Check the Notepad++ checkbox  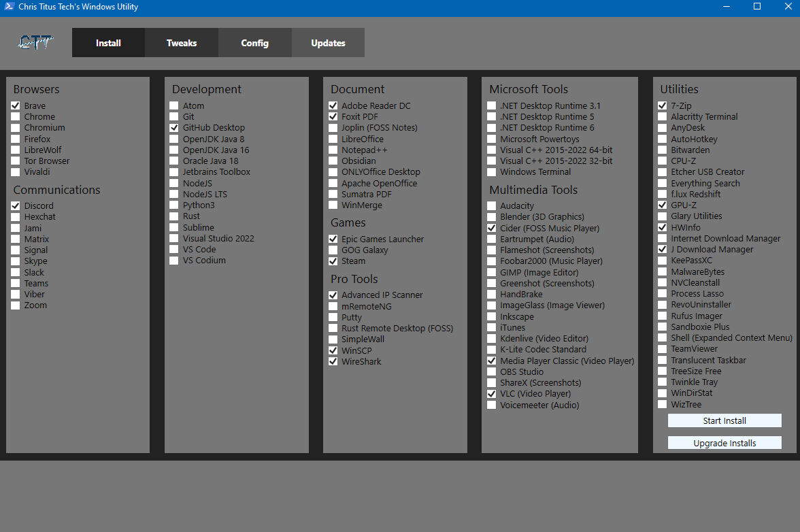(x=333, y=150)
